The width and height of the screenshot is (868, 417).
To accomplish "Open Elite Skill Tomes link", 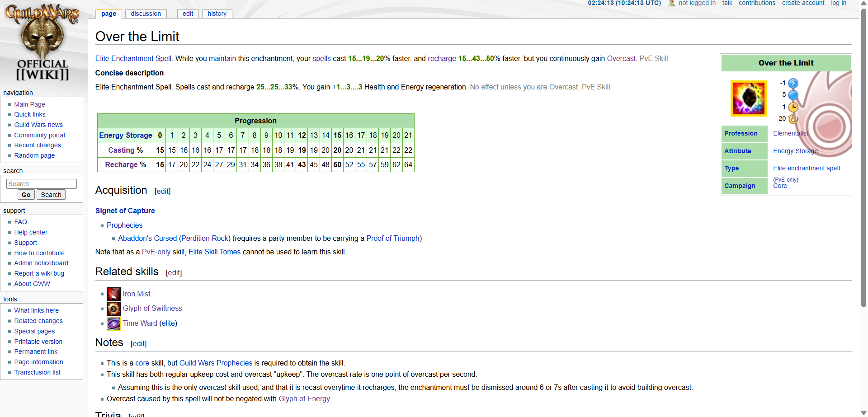I will tap(214, 252).
